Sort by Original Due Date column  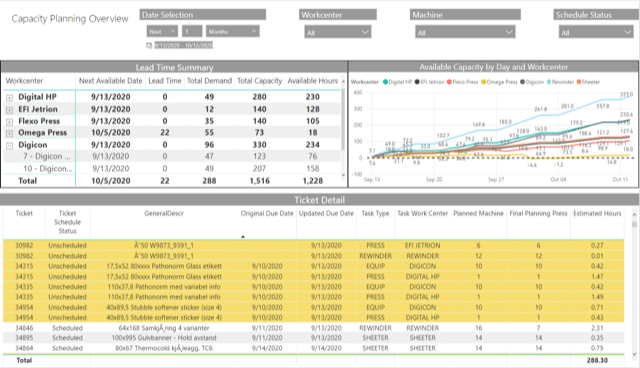pyautogui.click(x=267, y=213)
